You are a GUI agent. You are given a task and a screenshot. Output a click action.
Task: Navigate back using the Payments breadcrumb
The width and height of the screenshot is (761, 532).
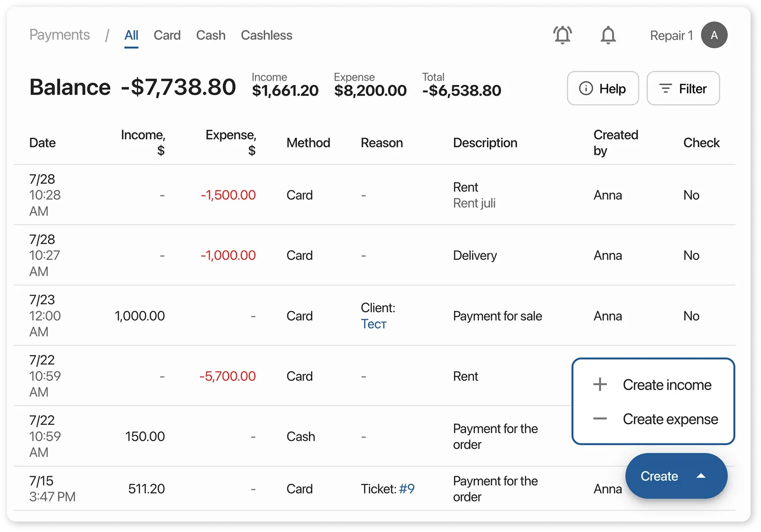point(60,35)
